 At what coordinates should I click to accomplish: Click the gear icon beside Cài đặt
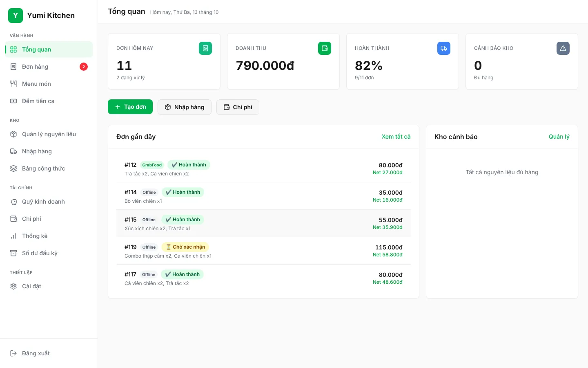[13, 286]
